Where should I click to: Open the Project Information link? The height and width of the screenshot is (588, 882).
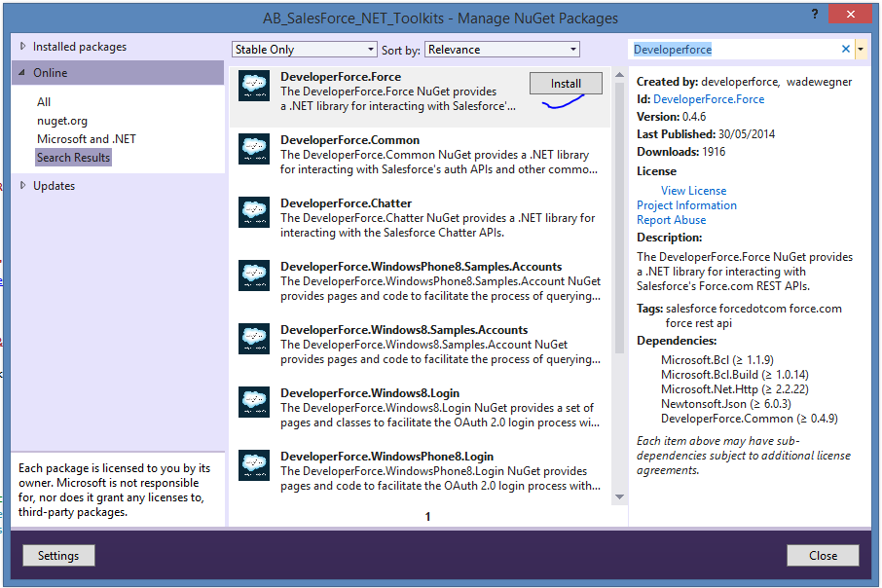coord(686,205)
